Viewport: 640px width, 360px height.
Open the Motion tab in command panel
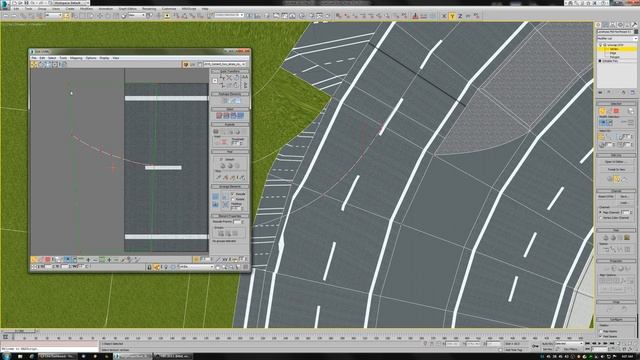(x=620, y=25)
